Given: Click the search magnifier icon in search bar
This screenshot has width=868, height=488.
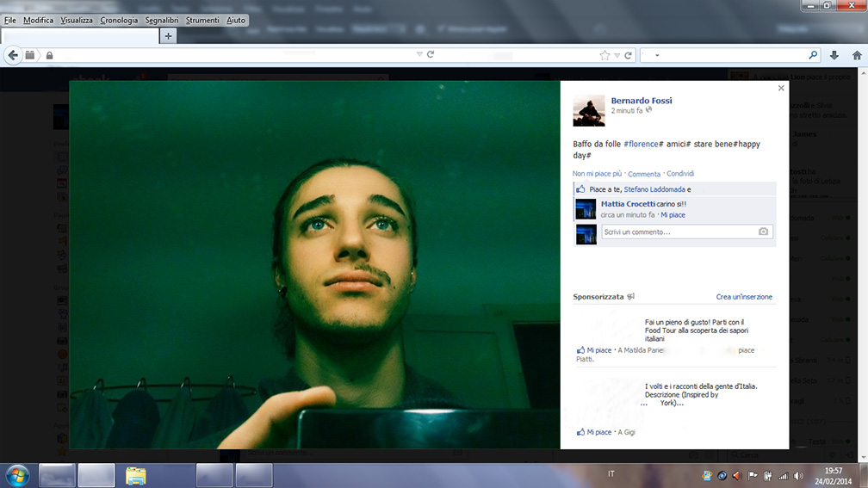Looking at the screenshot, I should 813,55.
